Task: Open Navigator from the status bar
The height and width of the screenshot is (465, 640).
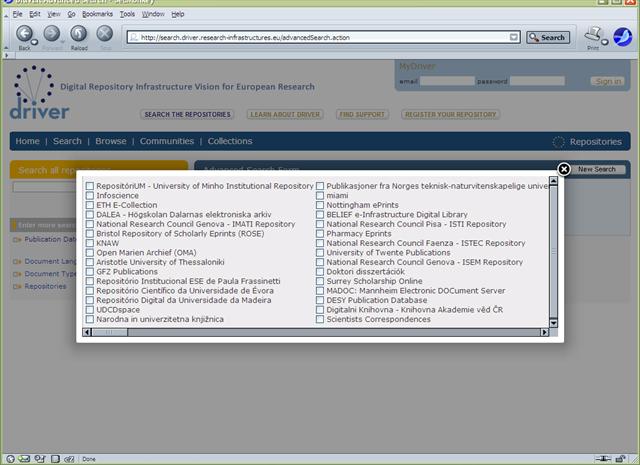Action: tap(10, 459)
